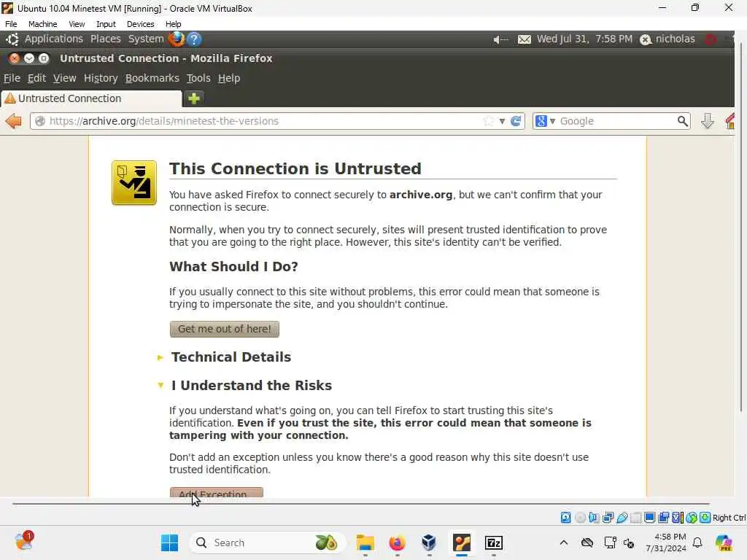Bookmark this page with the star icon
The image size is (747, 560).
[x=488, y=121]
